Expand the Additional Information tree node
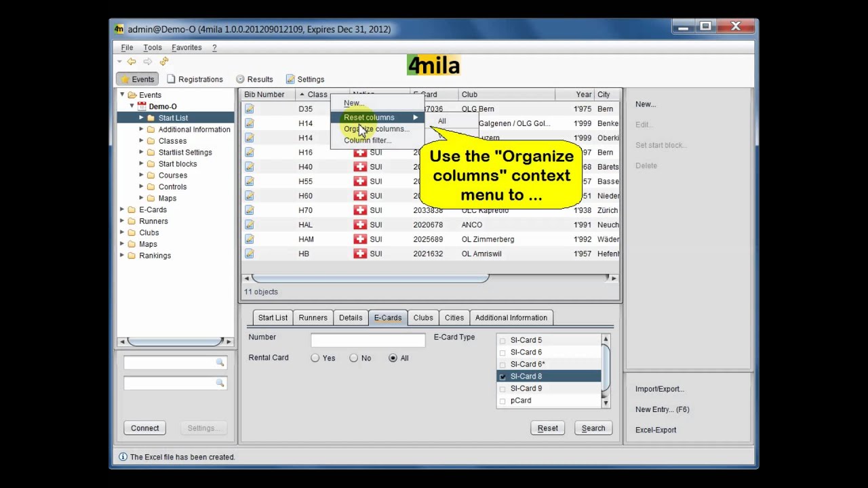Image resolution: width=868 pixels, height=488 pixels. 142,129
